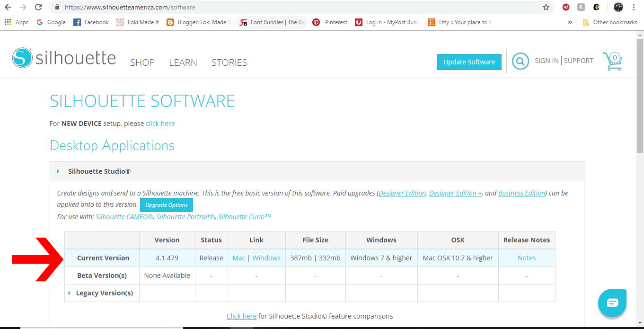Viewport: 644px width, 329px height.
Task: Click the gray extension icon in toolbar
Action: (581, 7)
